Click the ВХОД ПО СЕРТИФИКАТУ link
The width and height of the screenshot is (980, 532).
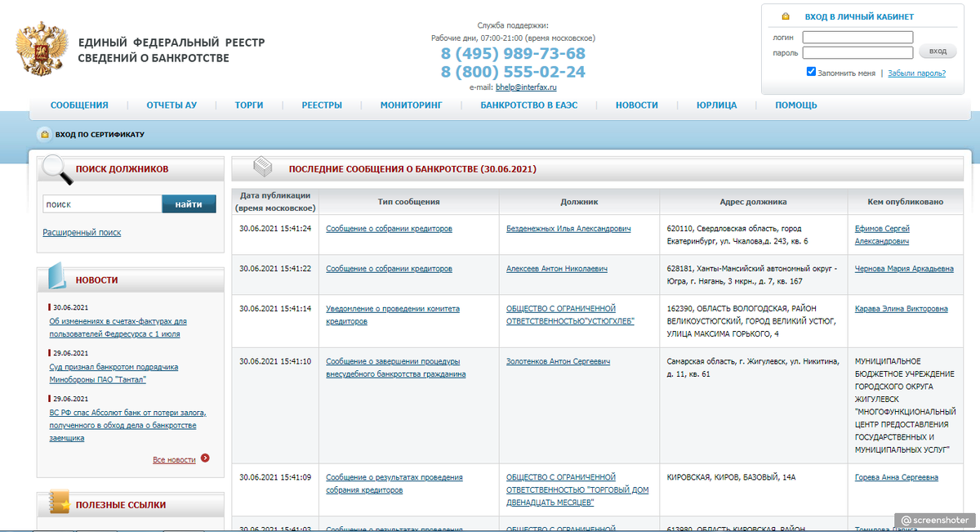[100, 134]
